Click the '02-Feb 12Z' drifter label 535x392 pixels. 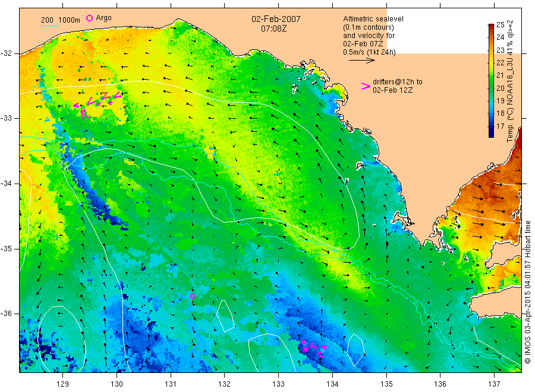[x=392, y=90]
